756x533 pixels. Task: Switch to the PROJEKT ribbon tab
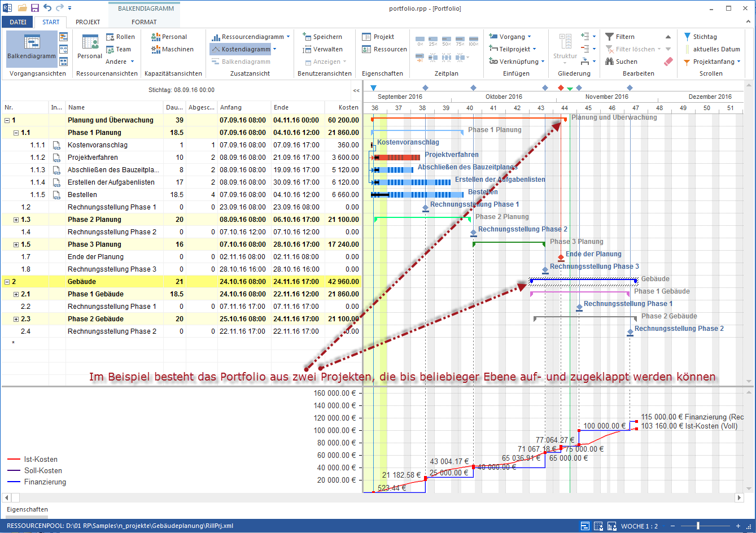88,22
